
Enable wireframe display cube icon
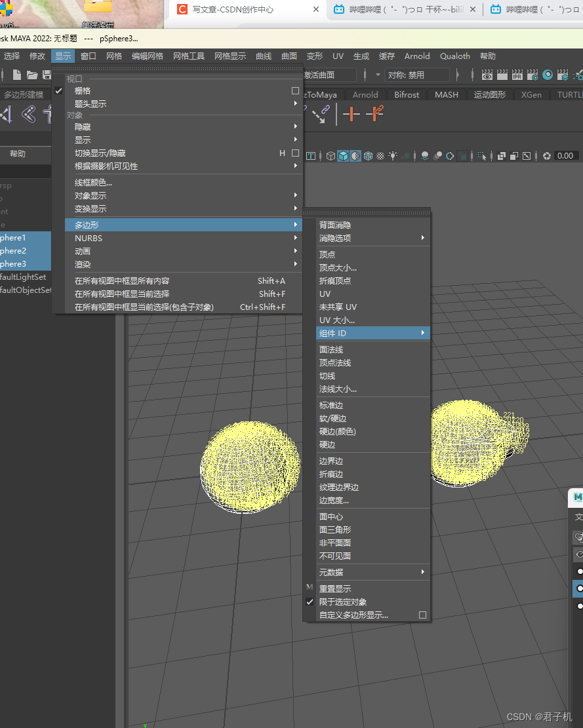click(x=331, y=156)
